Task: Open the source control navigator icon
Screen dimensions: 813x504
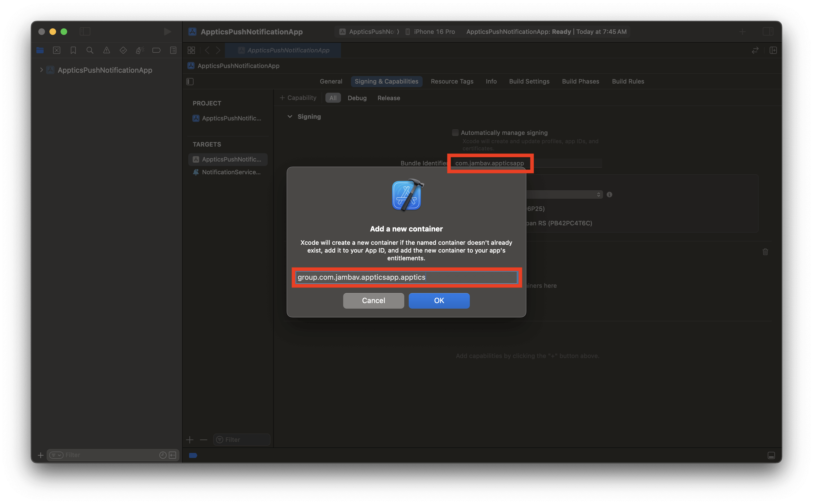Action: click(57, 50)
